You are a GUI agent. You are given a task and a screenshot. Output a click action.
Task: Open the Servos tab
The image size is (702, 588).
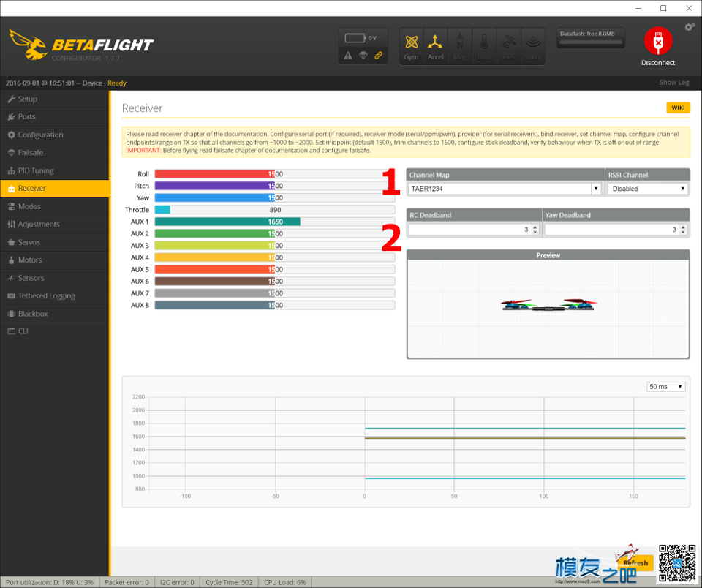point(55,242)
